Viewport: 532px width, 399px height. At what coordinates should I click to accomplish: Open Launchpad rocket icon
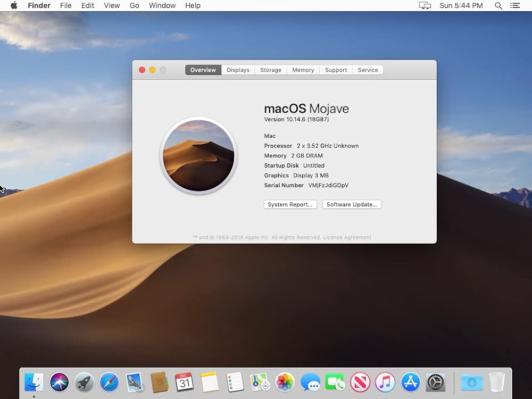[x=84, y=382]
